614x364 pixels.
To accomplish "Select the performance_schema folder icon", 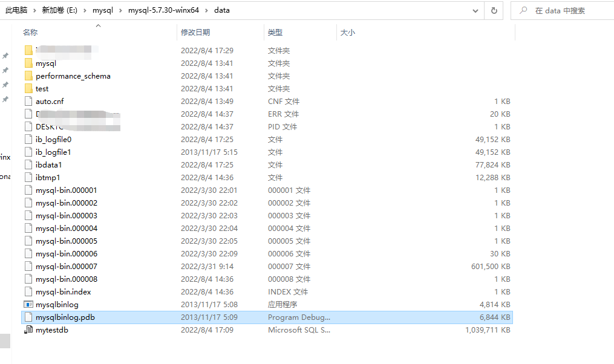I will [28, 76].
